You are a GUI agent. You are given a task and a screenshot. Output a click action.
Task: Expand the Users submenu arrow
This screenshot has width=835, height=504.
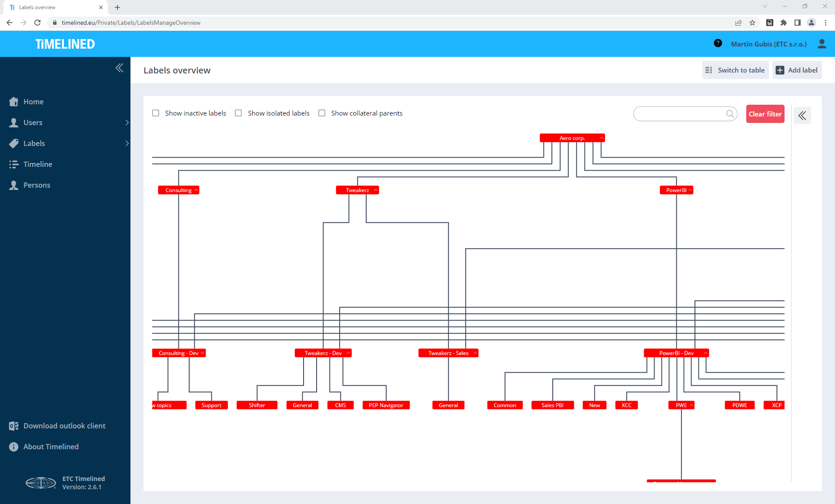[127, 123]
